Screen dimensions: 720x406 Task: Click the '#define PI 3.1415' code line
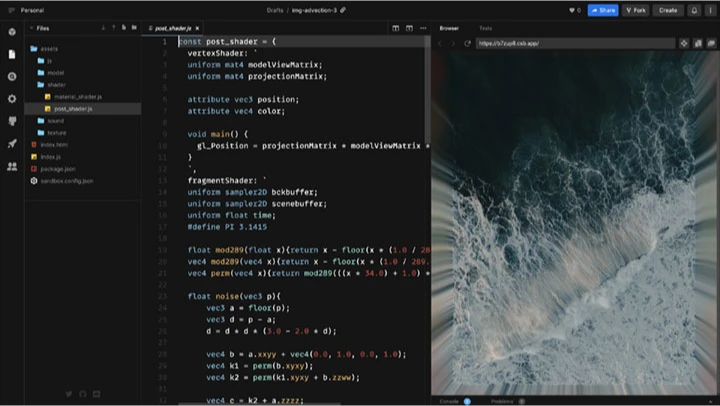pyautogui.click(x=227, y=227)
